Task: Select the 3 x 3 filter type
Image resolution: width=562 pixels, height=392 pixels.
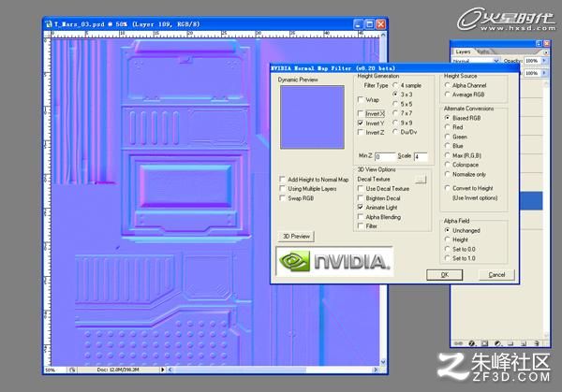Action: point(395,94)
